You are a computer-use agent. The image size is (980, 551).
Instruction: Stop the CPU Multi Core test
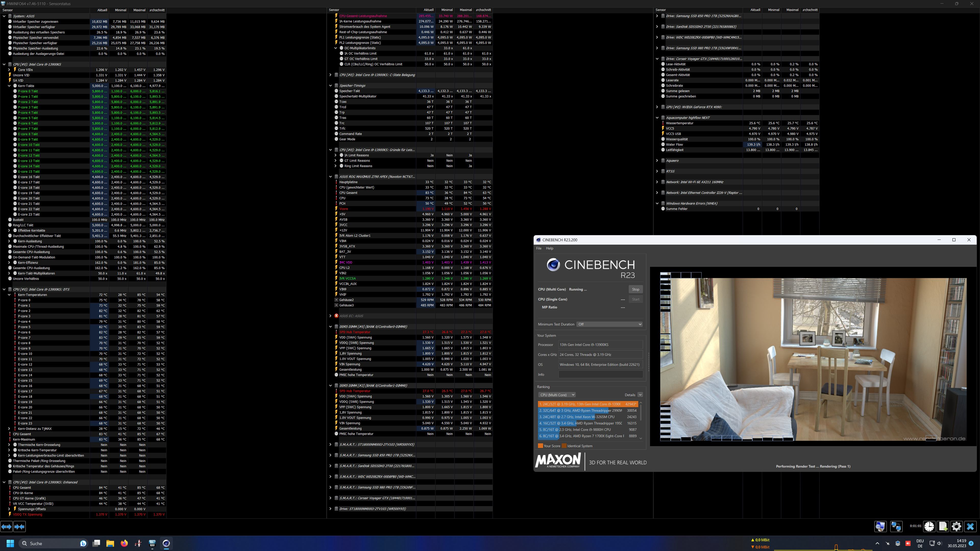pos(636,289)
